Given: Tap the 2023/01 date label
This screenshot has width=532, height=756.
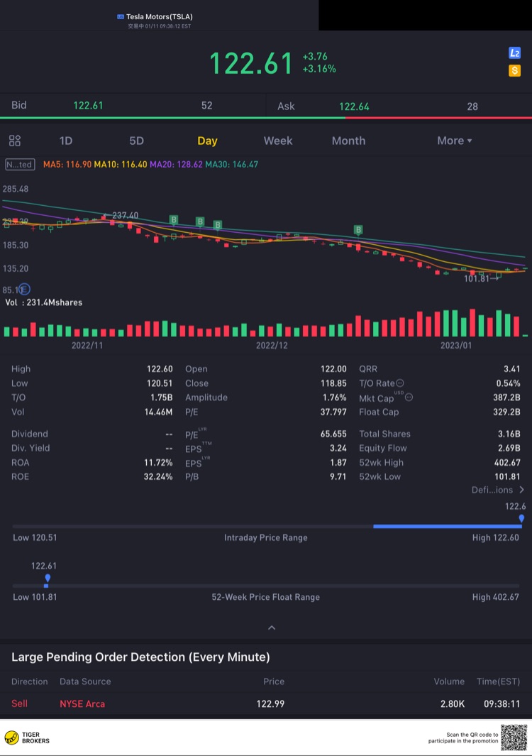Looking at the screenshot, I should click(x=456, y=345).
